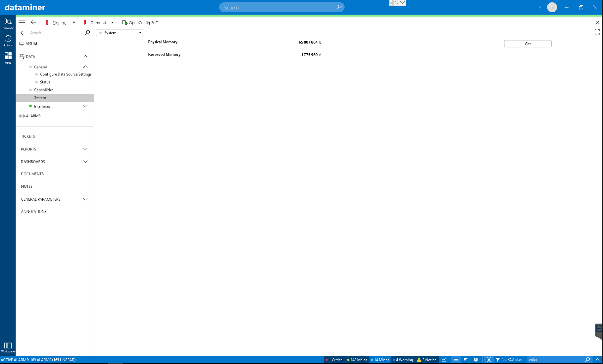Expand the alarm console with up chevron
The width and height of the screenshot is (603, 364).
pyautogui.click(x=597, y=359)
